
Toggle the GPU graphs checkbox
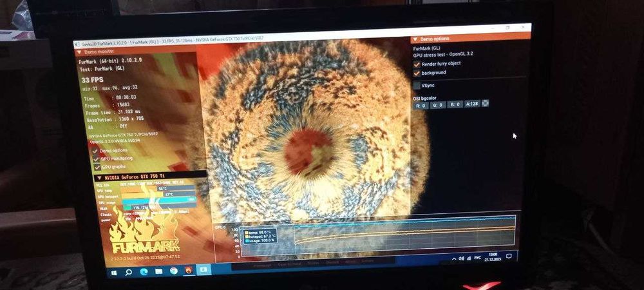[x=97, y=167]
